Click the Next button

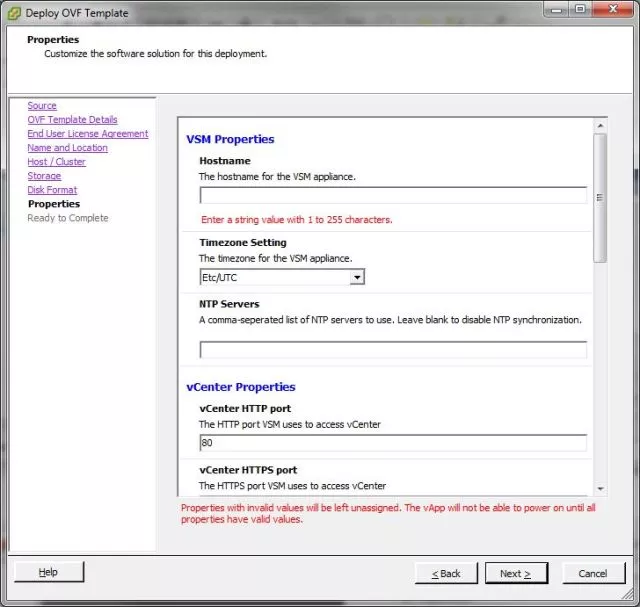(x=516, y=574)
